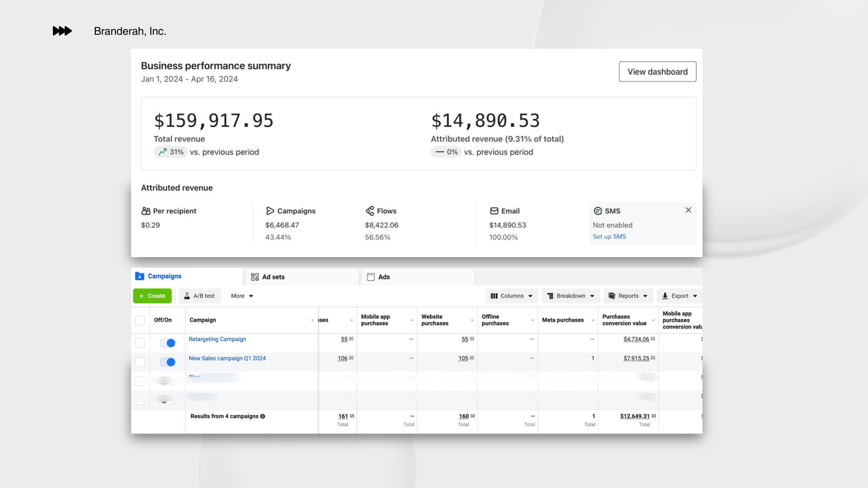
Task: Click the A/B test button
Action: tap(200, 296)
